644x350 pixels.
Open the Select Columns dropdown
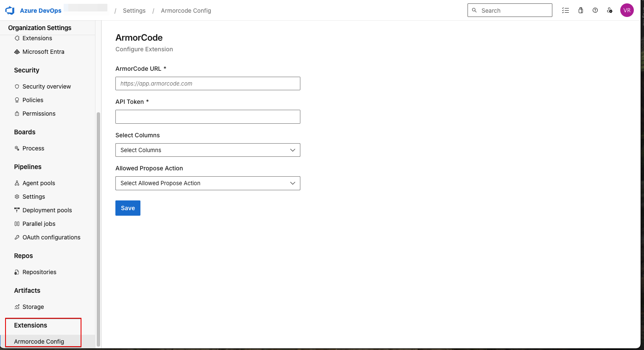coord(207,150)
